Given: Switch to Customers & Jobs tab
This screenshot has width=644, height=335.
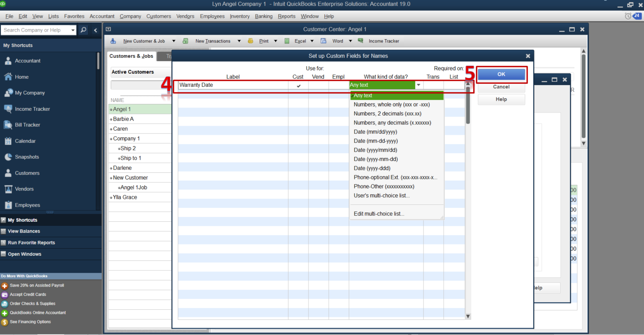Looking at the screenshot, I should click(x=131, y=56).
